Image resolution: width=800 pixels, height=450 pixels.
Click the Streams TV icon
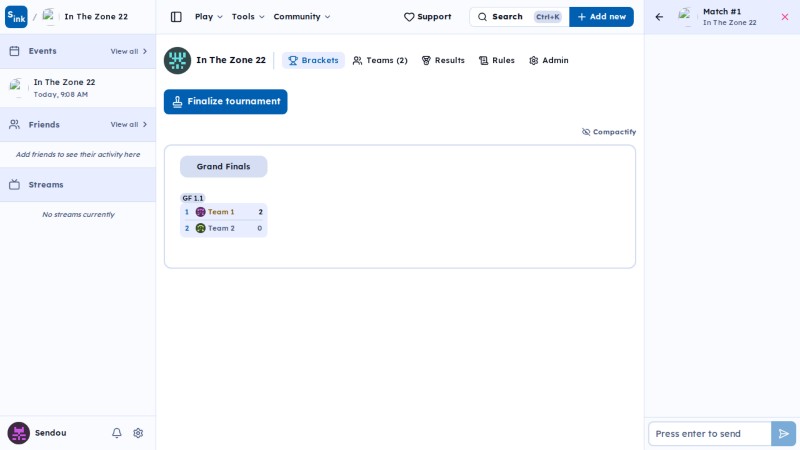click(14, 185)
